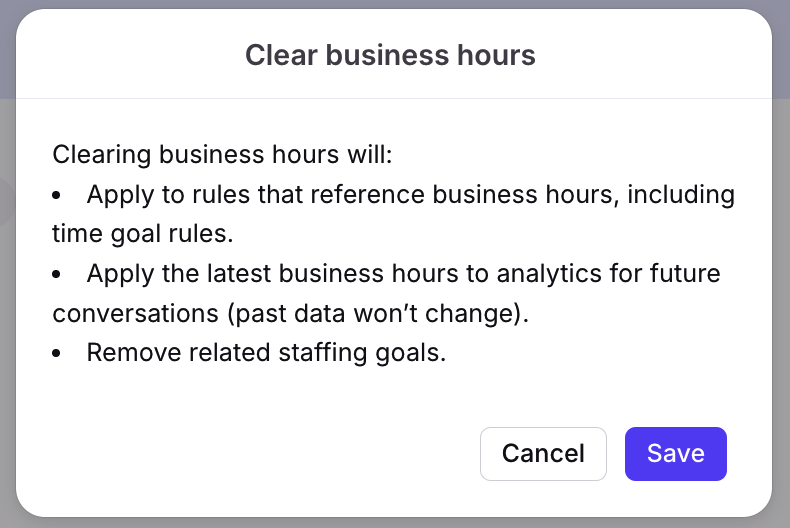Image resolution: width=790 pixels, height=528 pixels.
Task: Click 'Apply to rules that reference' text
Action: coord(256,194)
